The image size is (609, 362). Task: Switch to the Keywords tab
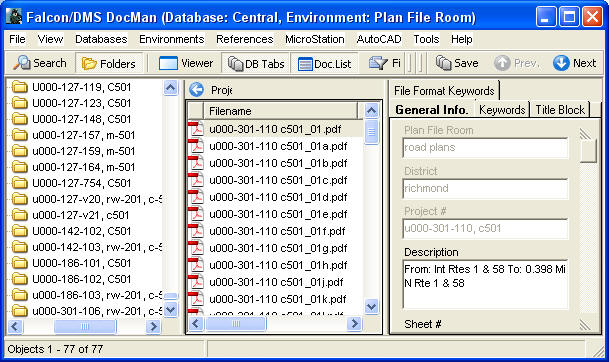[x=502, y=110]
